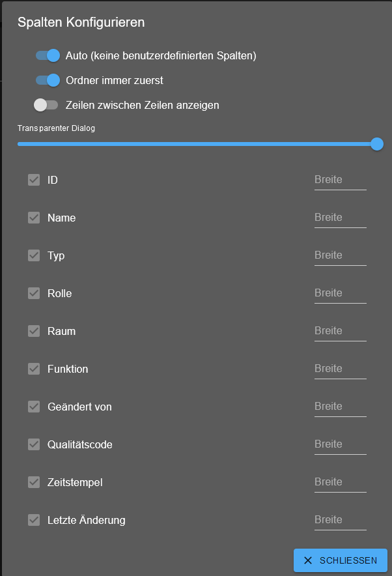Screen dimensions: 392x576
Task: Adjust the Transparenter Dialog slider
Action: 376,144
